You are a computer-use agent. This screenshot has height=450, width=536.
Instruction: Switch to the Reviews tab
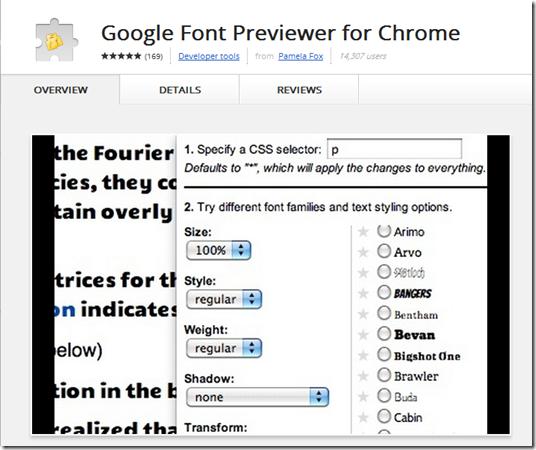tap(299, 90)
